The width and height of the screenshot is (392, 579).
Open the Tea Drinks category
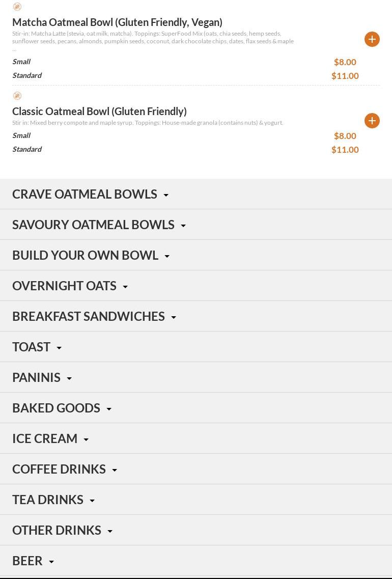point(196,500)
